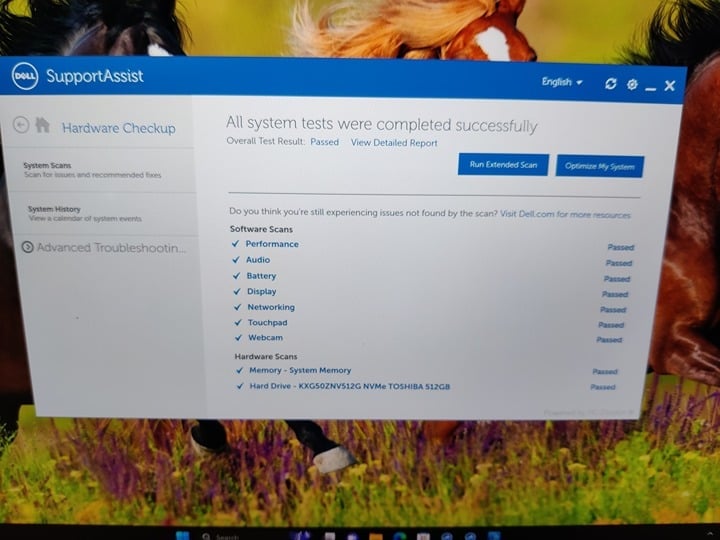
Task: Close the SupportAssist window
Action: click(x=669, y=85)
